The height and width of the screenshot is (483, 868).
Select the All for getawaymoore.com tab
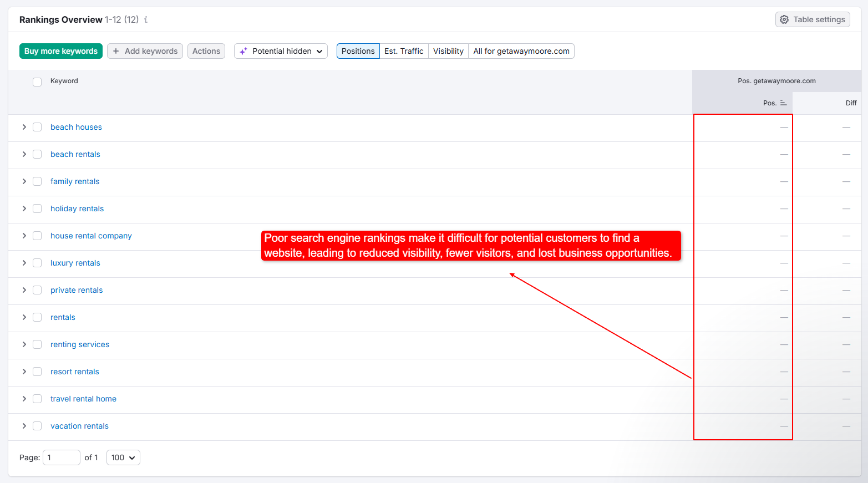coord(521,51)
